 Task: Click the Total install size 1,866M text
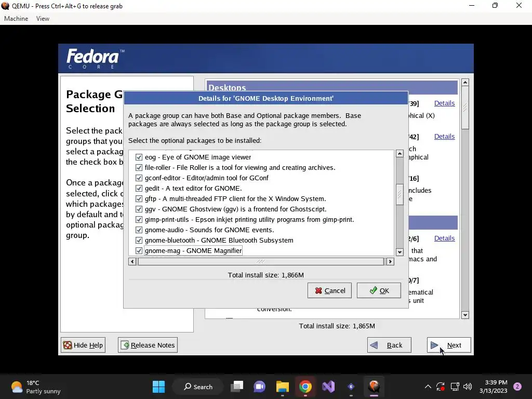pyautogui.click(x=265, y=275)
